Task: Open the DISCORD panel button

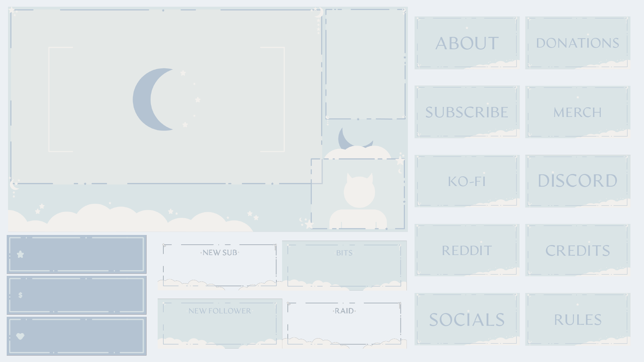Action: [578, 181]
